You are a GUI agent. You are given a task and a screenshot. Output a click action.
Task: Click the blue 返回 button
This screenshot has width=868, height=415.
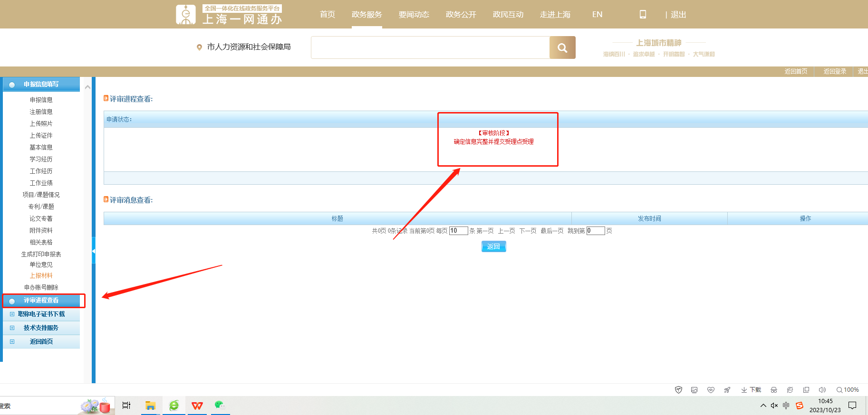click(x=493, y=246)
